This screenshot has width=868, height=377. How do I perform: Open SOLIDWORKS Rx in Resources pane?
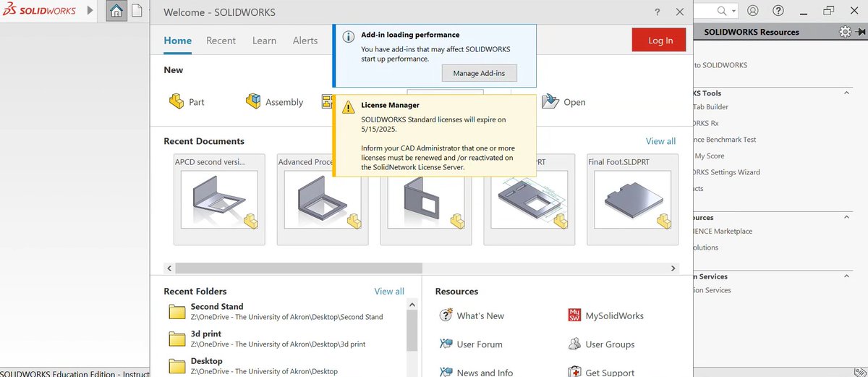[x=706, y=123]
